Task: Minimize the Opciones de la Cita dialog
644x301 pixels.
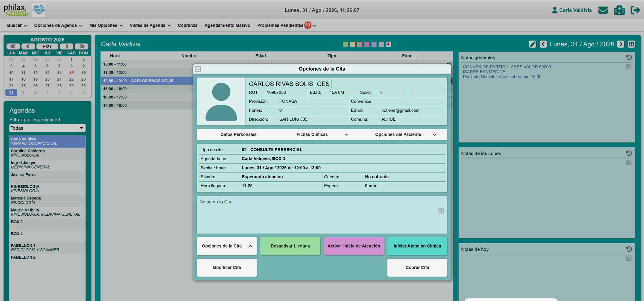Action: pyautogui.click(x=198, y=69)
